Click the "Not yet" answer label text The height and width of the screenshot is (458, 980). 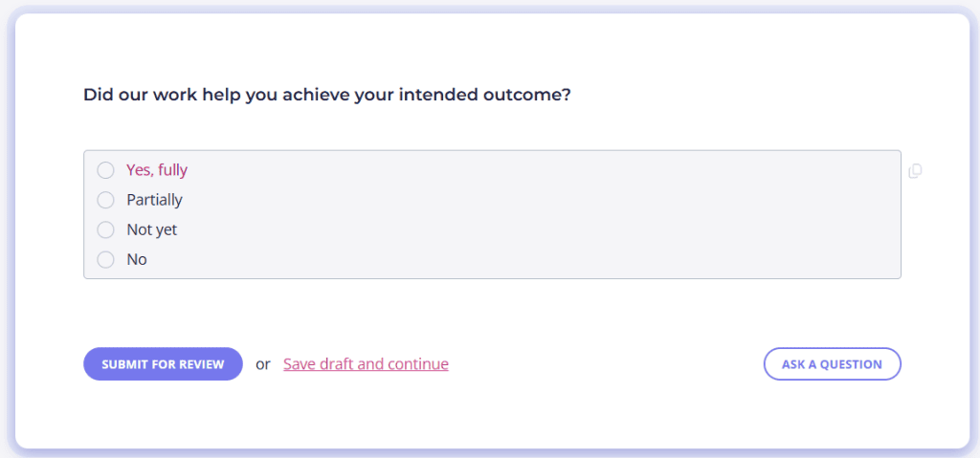point(151,229)
